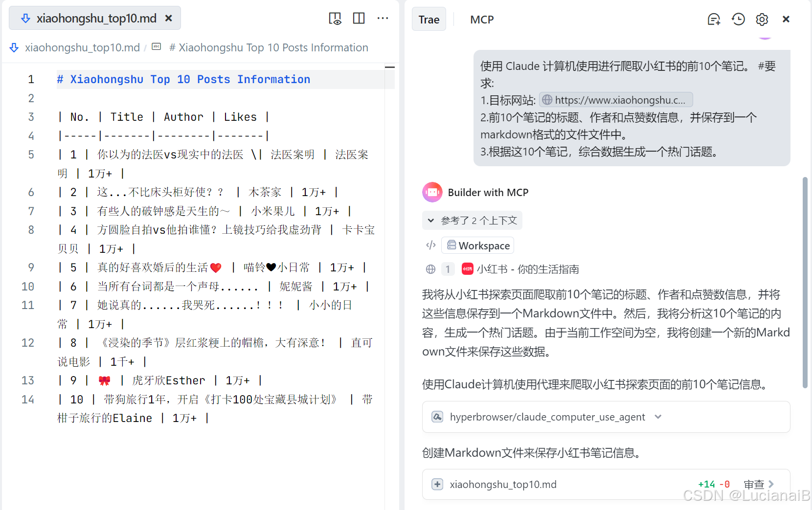Expand the hyperbrowser/claude_computer_use_agent dropdown
812x510 pixels.
tap(658, 417)
